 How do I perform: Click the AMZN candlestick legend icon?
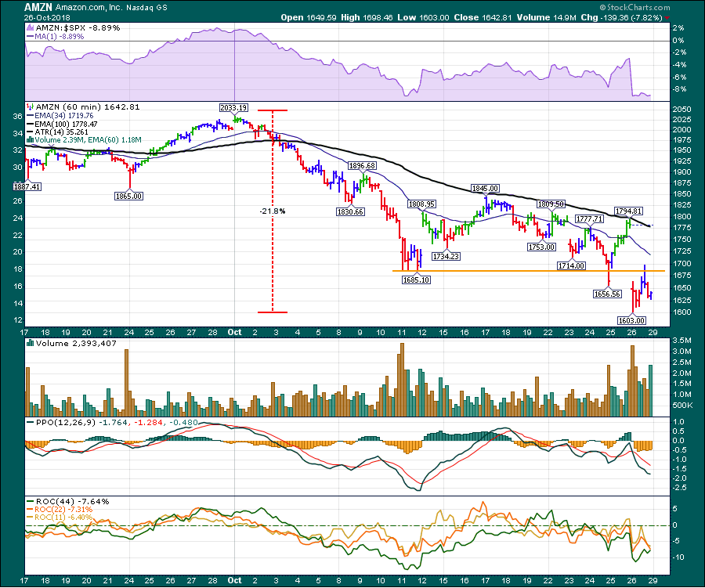[29, 106]
